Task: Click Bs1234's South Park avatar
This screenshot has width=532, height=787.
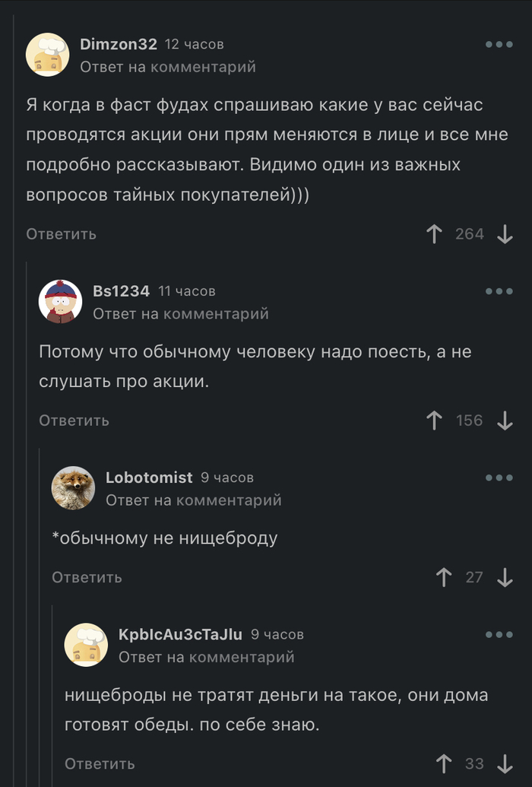Action: pyautogui.click(x=60, y=301)
